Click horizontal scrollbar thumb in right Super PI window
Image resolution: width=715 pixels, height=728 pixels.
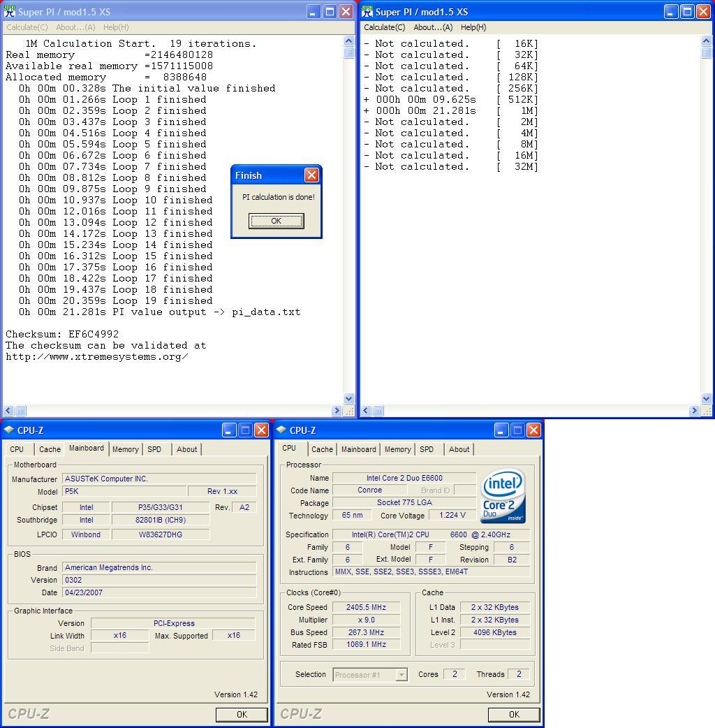point(378,410)
